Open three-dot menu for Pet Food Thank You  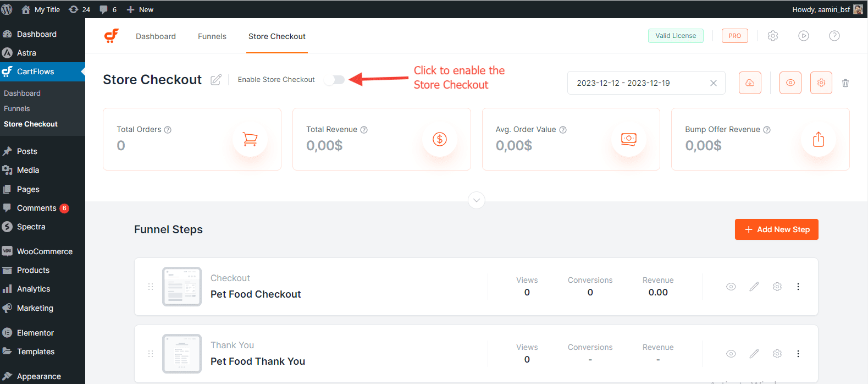pos(798,354)
